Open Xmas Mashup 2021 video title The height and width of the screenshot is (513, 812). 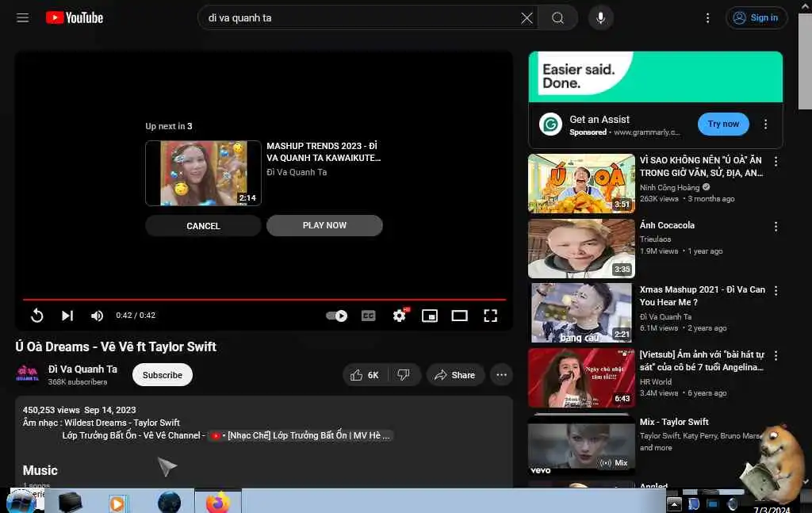(x=703, y=296)
